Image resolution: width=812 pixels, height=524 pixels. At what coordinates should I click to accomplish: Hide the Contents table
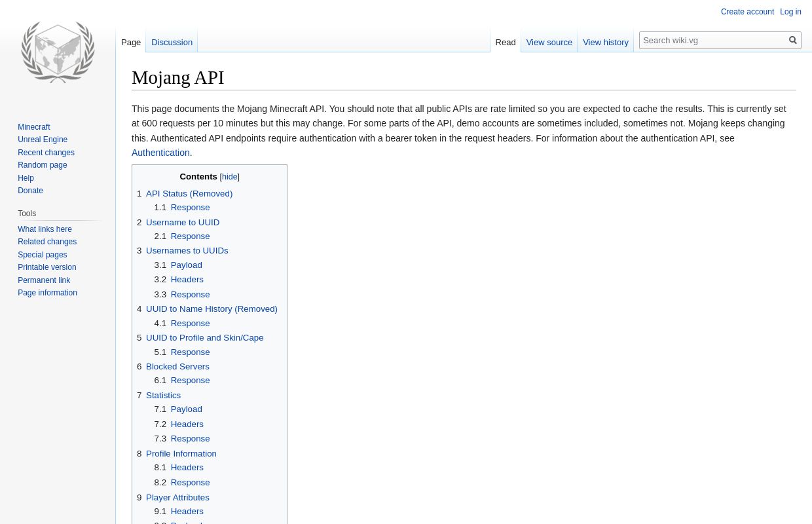coord(229,177)
